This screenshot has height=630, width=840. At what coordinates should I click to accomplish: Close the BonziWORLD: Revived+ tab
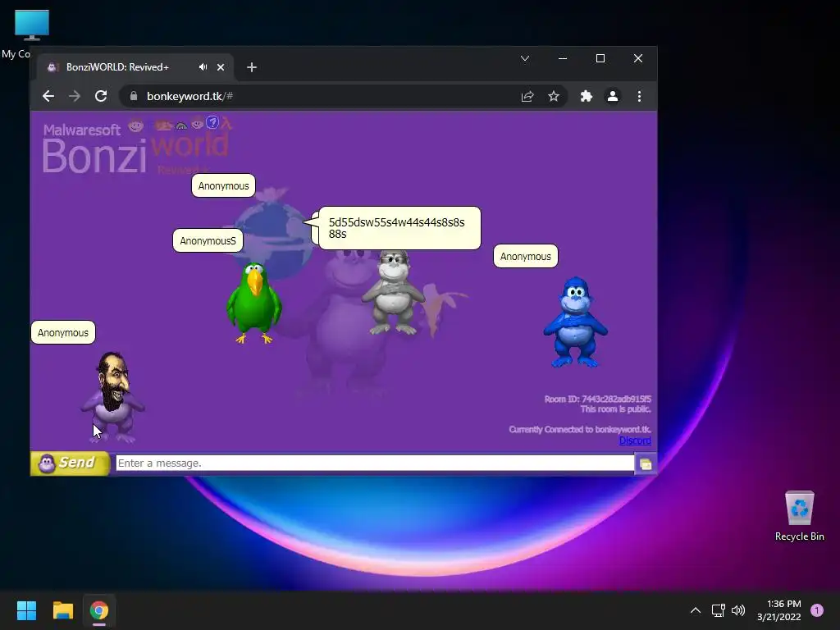tap(221, 67)
